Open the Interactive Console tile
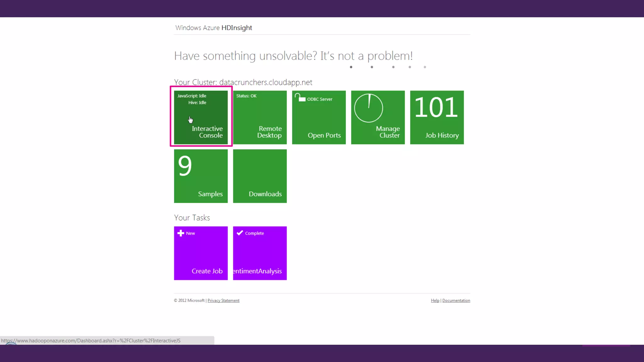644x362 pixels. pyautogui.click(x=201, y=117)
